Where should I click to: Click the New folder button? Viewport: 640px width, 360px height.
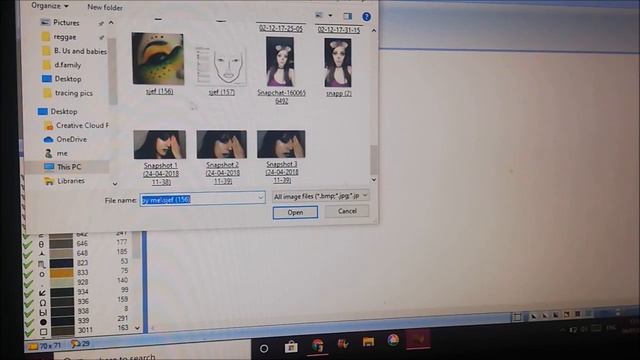[105, 7]
